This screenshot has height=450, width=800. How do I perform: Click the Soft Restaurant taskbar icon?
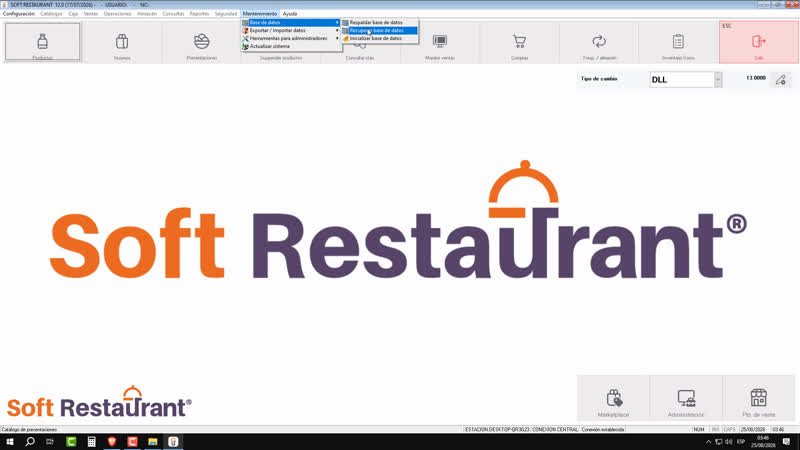173,442
